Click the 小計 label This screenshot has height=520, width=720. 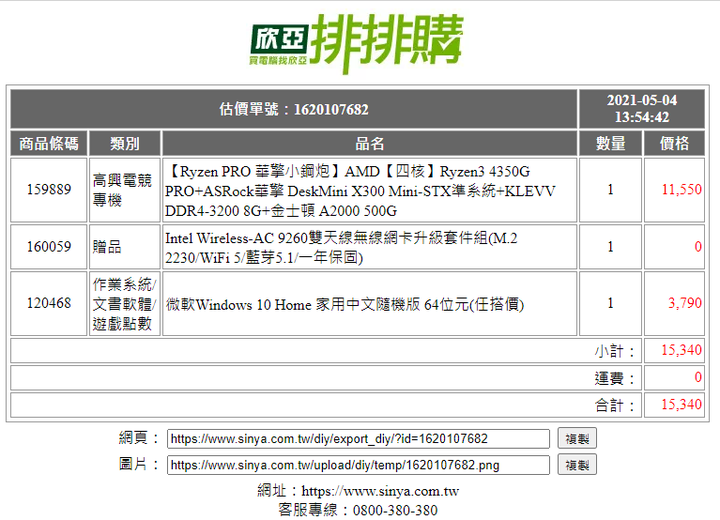tap(614, 351)
